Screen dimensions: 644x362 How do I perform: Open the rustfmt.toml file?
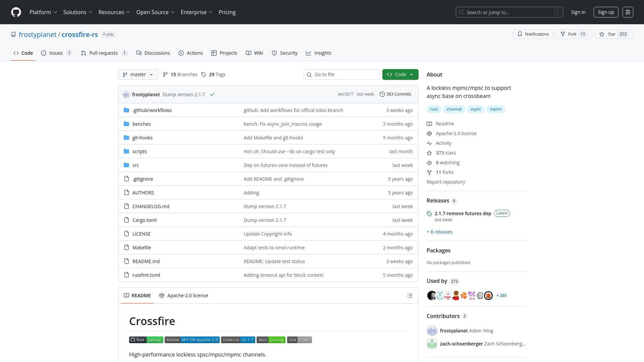coord(146,275)
